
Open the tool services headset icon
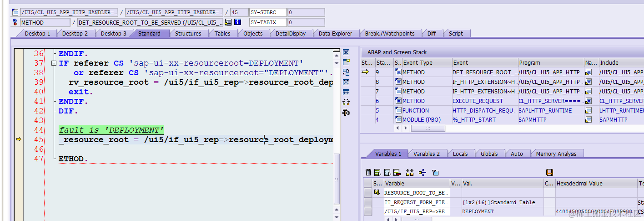click(346, 102)
